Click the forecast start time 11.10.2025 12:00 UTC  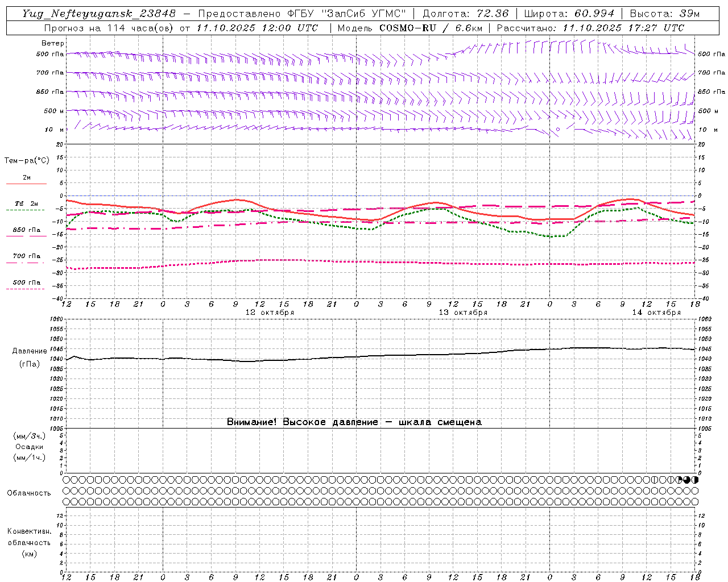(257, 28)
